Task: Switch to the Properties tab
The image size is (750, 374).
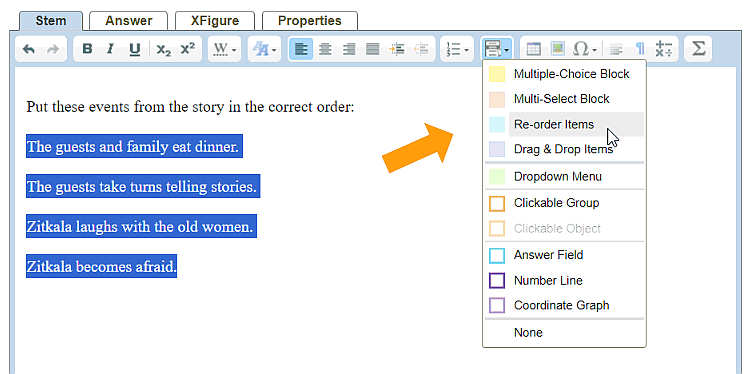Action: coord(310,21)
